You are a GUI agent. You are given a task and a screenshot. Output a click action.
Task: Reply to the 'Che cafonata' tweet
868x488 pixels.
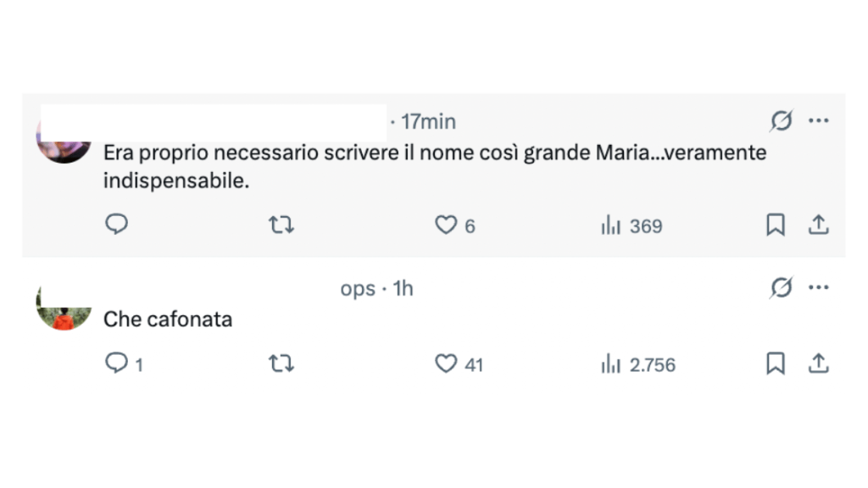pos(116,363)
